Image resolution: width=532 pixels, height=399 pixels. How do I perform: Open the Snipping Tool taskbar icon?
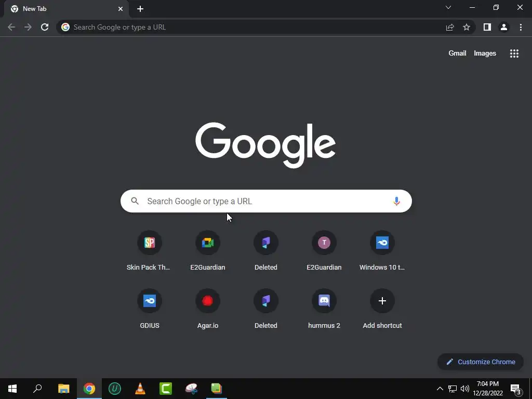pyautogui.click(x=191, y=389)
